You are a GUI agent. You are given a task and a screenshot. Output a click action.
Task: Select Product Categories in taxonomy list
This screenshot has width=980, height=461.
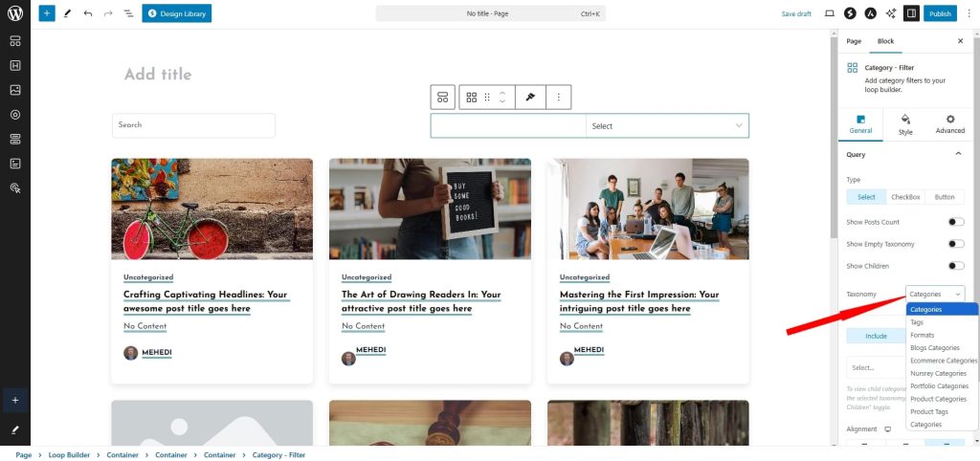938,399
